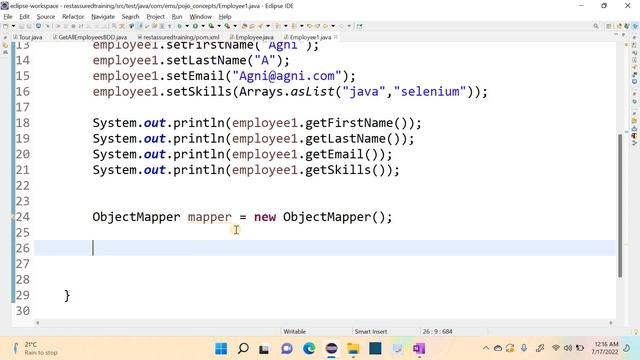This screenshot has height=360, width=640.
Task: Click the Coverage run icon
Action: tap(211, 26)
